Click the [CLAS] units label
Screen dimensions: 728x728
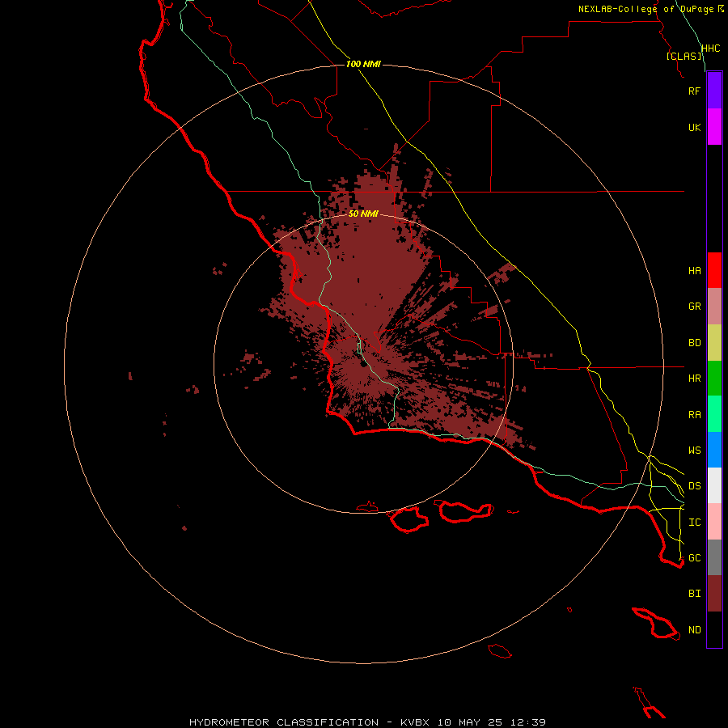[684, 56]
